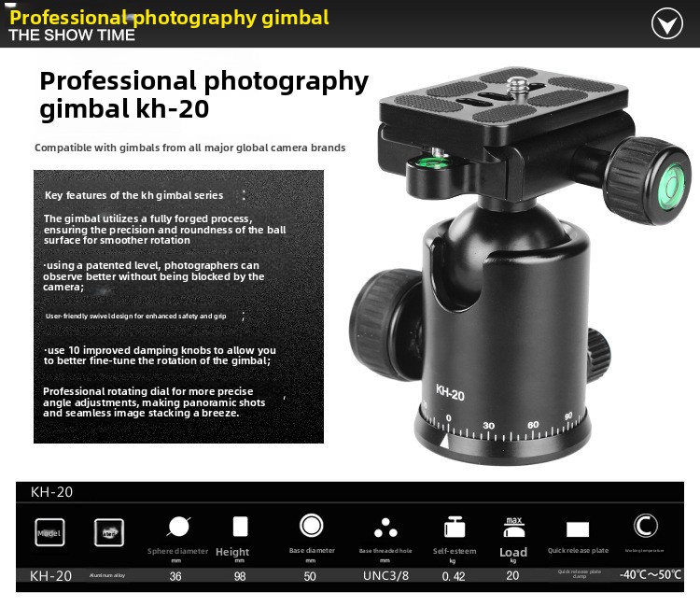Click the load value '20'

click(x=512, y=575)
